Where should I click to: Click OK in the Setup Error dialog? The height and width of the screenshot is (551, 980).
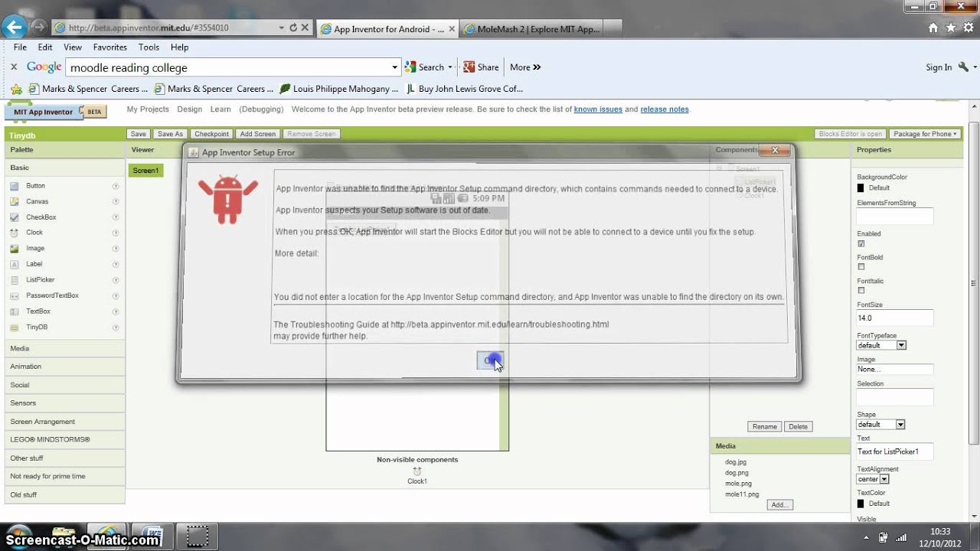pyautogui.click(x=490, y=360)
